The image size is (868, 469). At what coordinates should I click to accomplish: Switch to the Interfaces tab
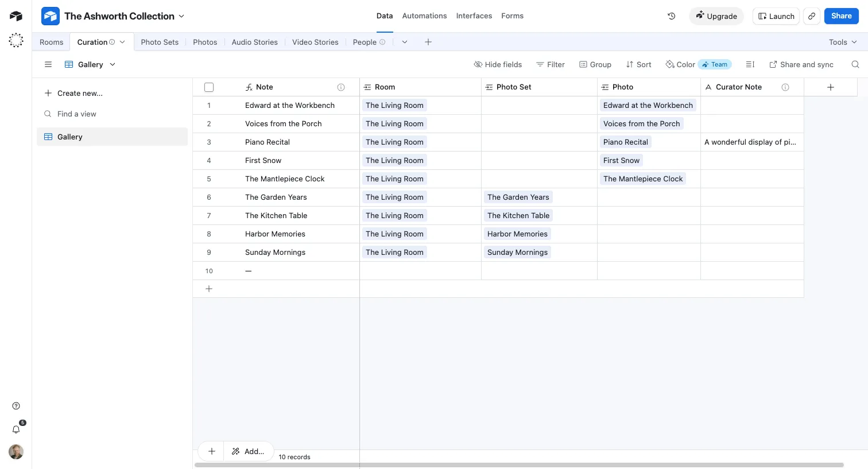[474, 16]
